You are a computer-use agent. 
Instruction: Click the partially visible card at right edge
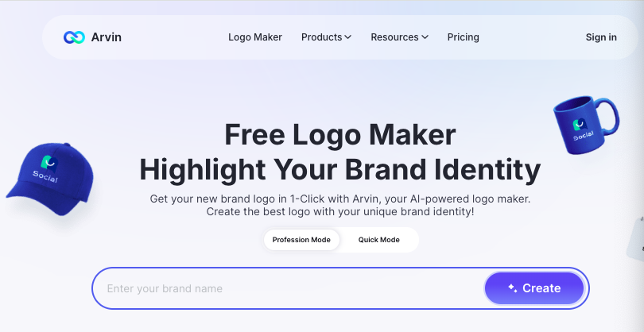point(635,240)
